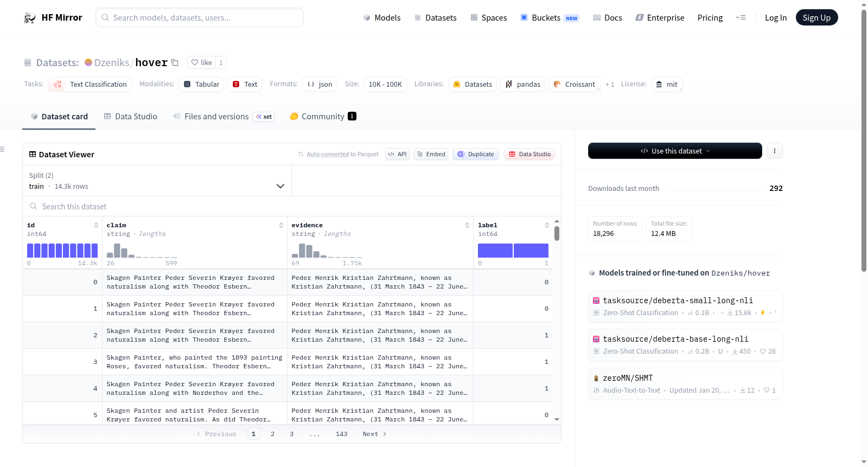This screenshot has width=868, height=467.
Task: Click the Embed button
Action: click(431, 154)
